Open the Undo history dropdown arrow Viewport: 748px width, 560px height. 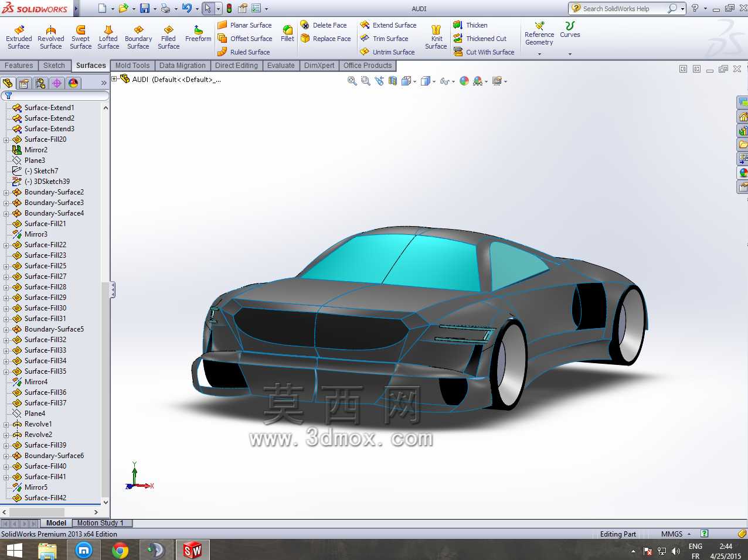click(197, 9)
